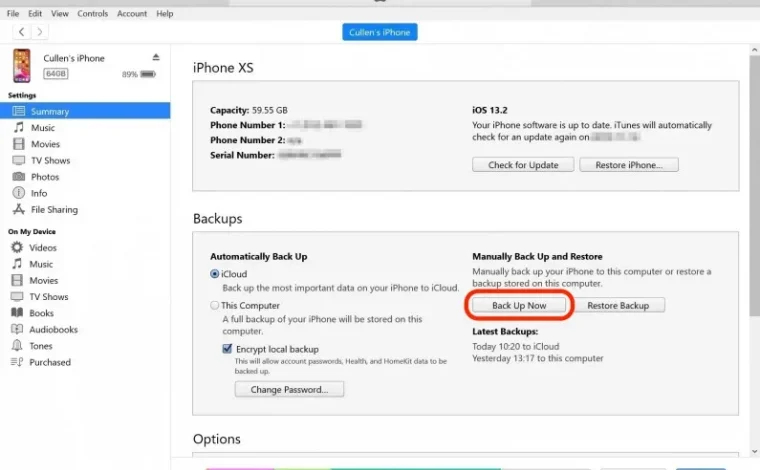The width and height of the screenshot is (760, 470).
Task: Click the back navigation arrow
Action: pyautogui.click(x=21, y=32)
